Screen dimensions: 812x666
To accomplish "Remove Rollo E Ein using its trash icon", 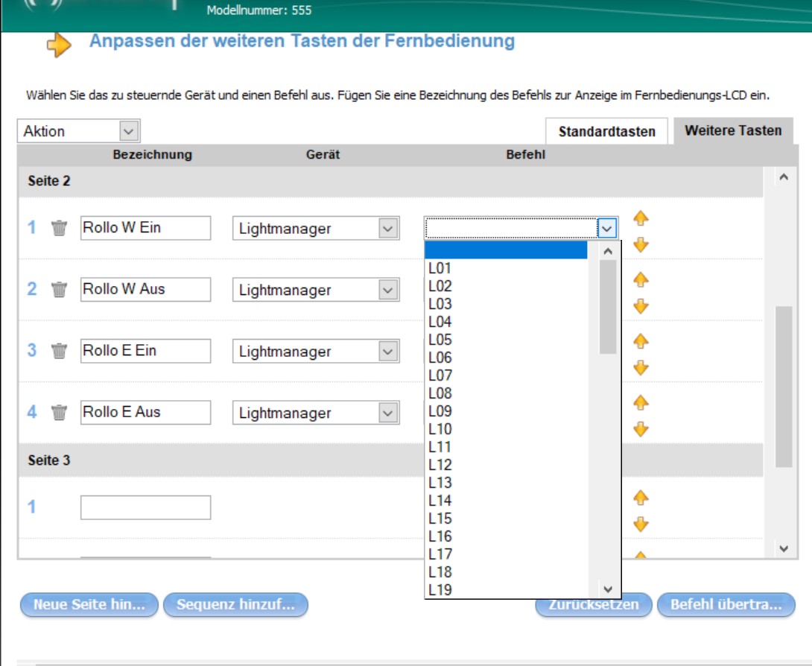I will pos(59,351).
